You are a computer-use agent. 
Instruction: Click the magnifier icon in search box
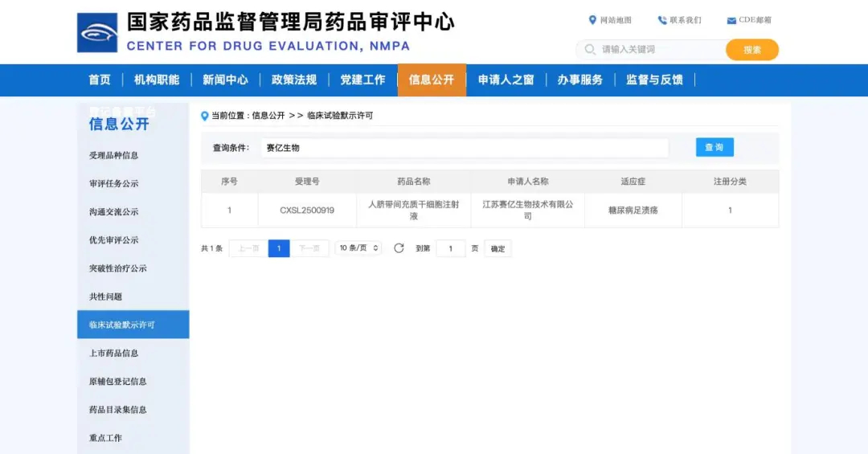590,50
